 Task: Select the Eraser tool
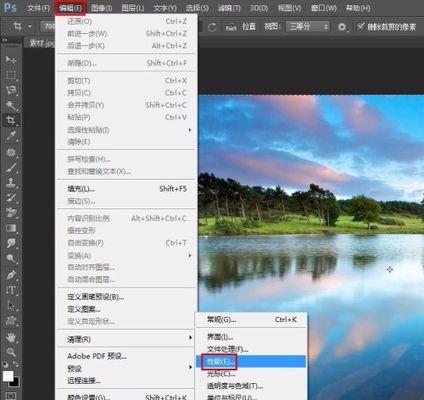[x=11, y=213]
